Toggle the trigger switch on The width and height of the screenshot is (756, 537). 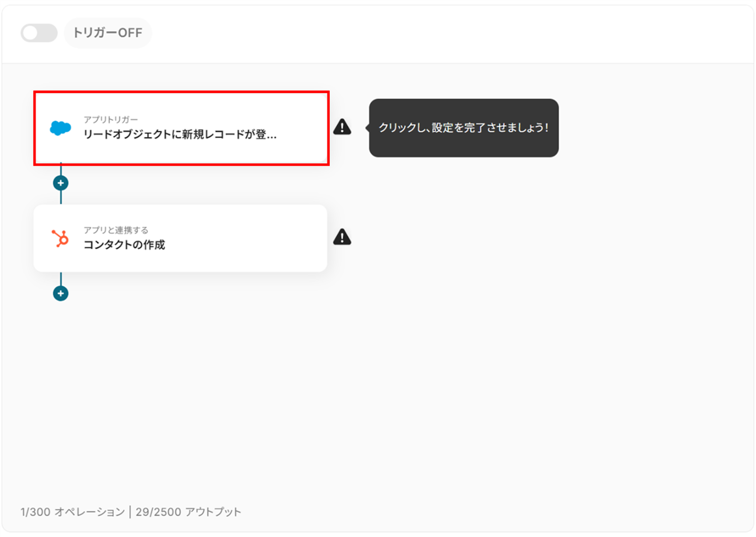(x=39, y=33)
